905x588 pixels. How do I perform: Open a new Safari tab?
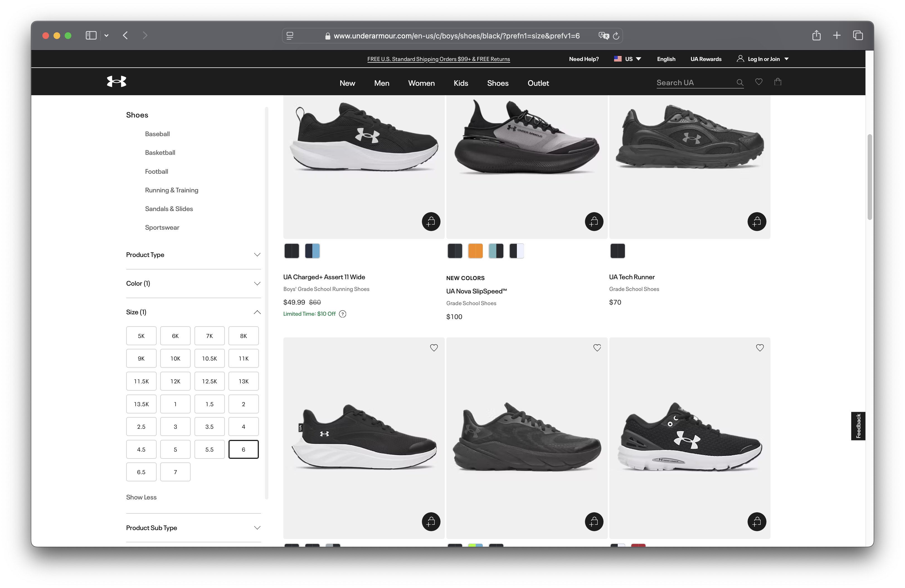pos(836,35)
